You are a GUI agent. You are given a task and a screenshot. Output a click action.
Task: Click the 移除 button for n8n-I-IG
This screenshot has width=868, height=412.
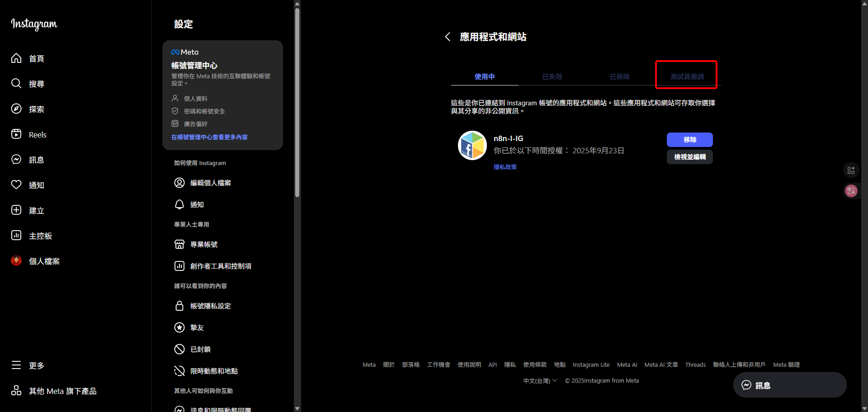(689, 140)
